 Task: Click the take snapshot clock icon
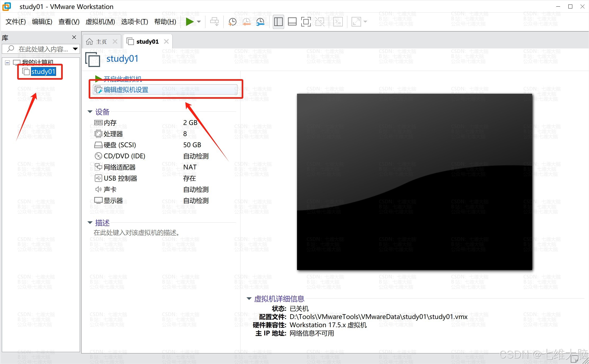(232, 22)
